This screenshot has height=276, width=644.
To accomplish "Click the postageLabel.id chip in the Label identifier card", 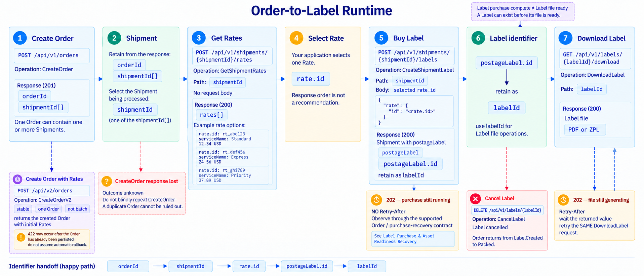I will pos(507,63).
